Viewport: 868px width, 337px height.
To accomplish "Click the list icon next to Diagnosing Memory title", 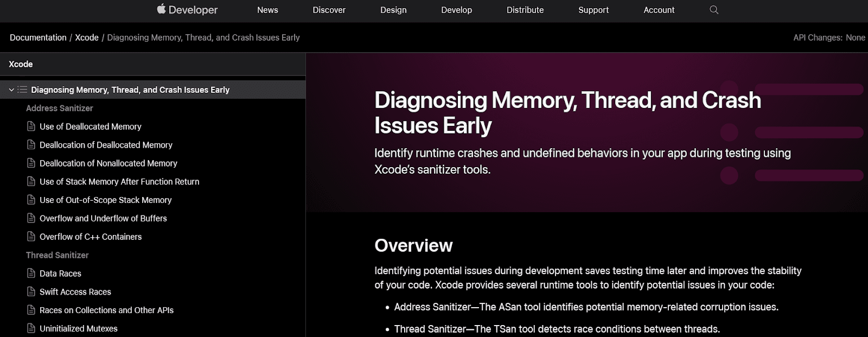I will [x=22, y=90].
